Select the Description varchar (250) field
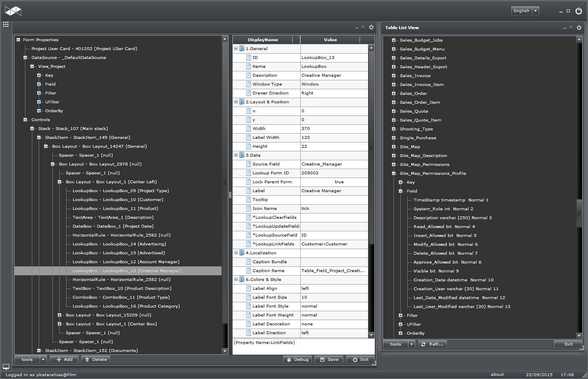This screenshot has height=379, width=588. pos(452,218)
